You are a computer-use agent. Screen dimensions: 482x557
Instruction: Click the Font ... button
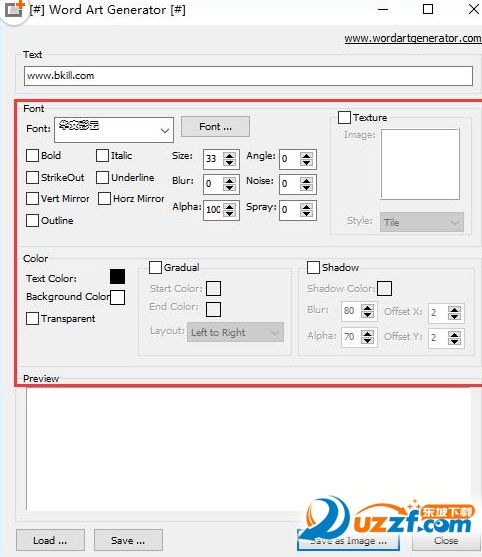coord(215,126)
